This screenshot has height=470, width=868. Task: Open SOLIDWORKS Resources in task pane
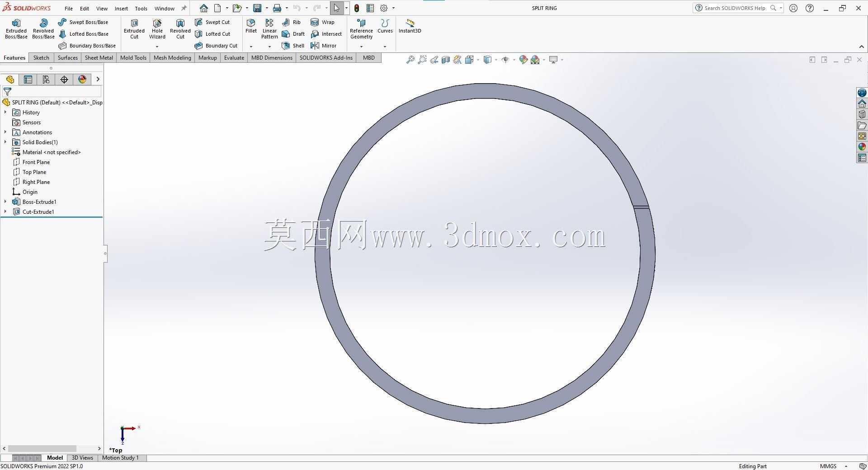tap(862, 103)
